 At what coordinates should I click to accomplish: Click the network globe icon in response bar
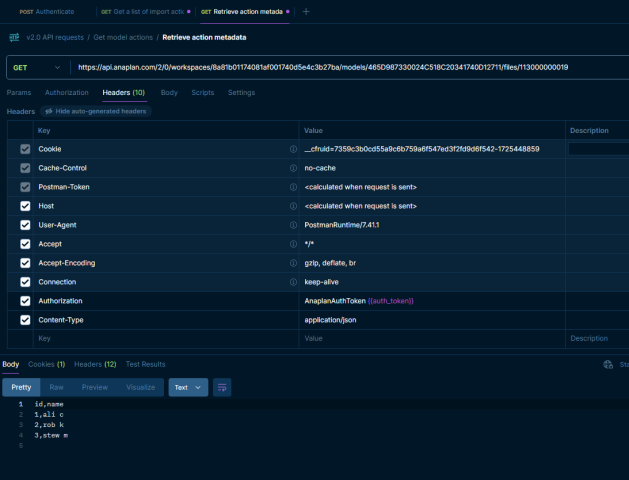[x=608, y=365]
